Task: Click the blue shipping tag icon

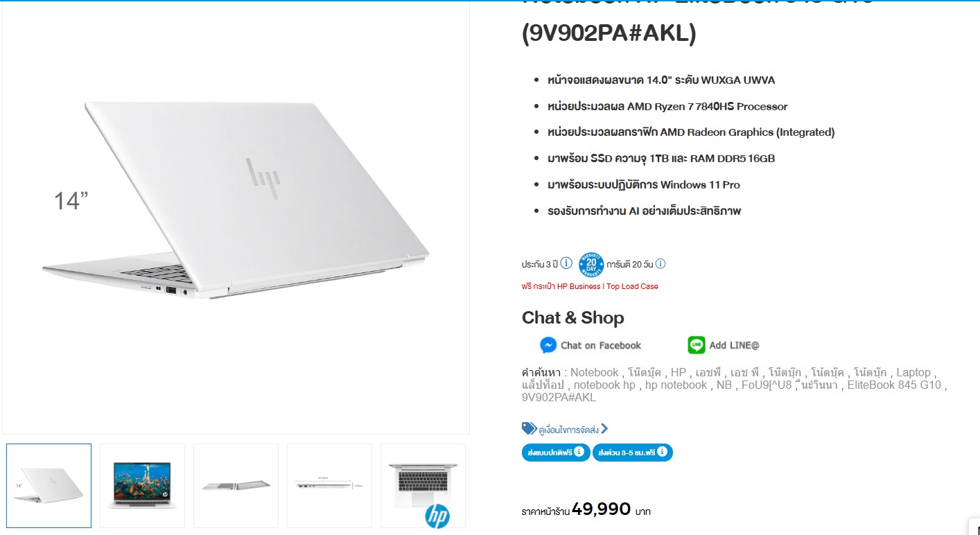Action: 529,428
